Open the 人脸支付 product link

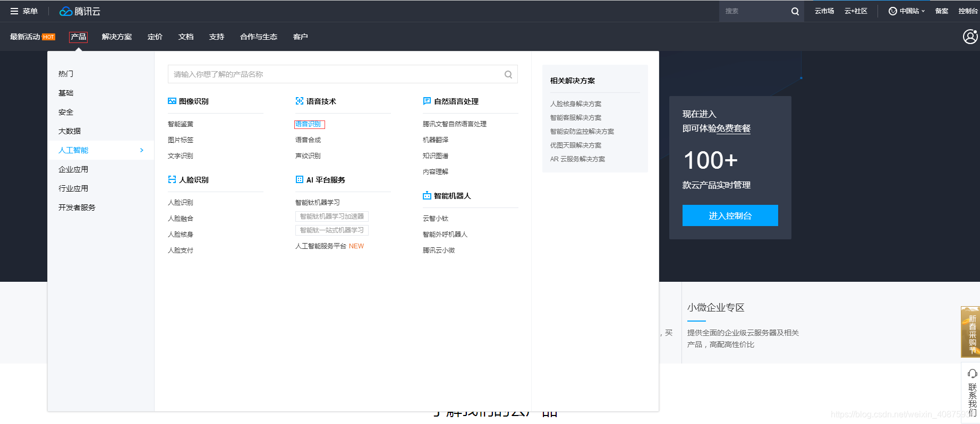[x=181, y=250]
